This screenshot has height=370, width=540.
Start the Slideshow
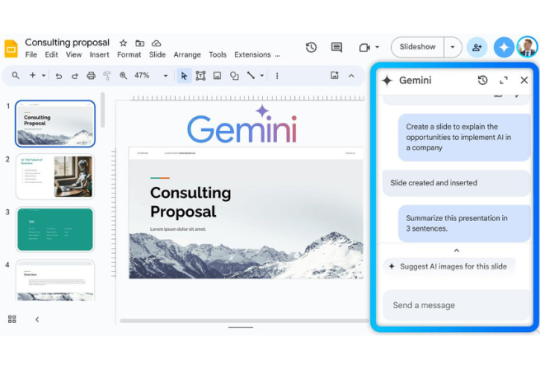point(417,47)
